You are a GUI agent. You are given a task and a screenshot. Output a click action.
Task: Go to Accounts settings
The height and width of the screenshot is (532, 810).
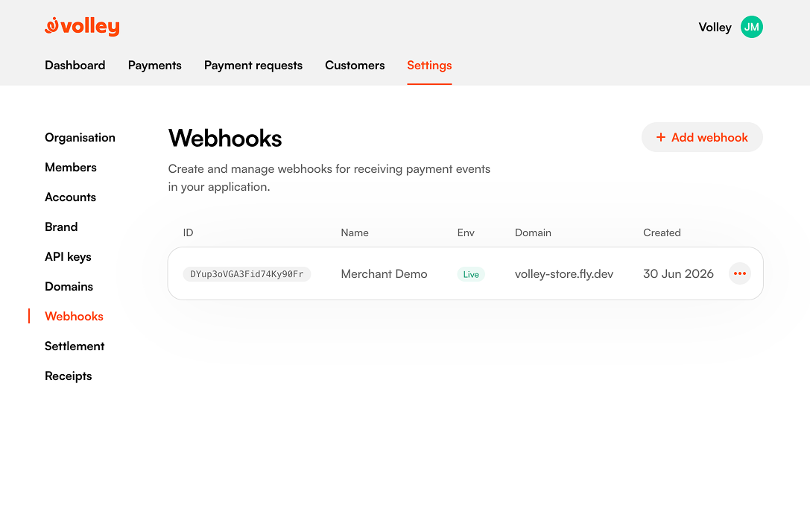pyautogui.click(x=70, y=197)
